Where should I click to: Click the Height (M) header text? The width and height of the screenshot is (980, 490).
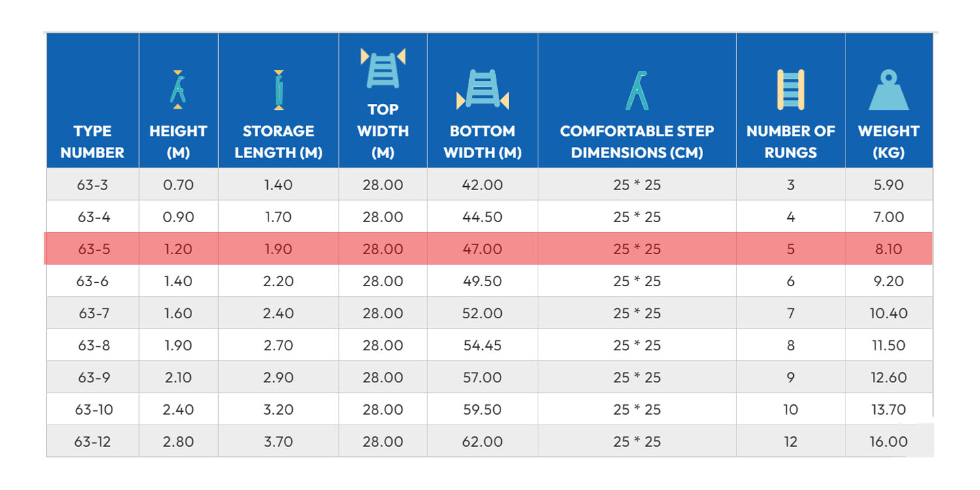(x=178, y=142)
